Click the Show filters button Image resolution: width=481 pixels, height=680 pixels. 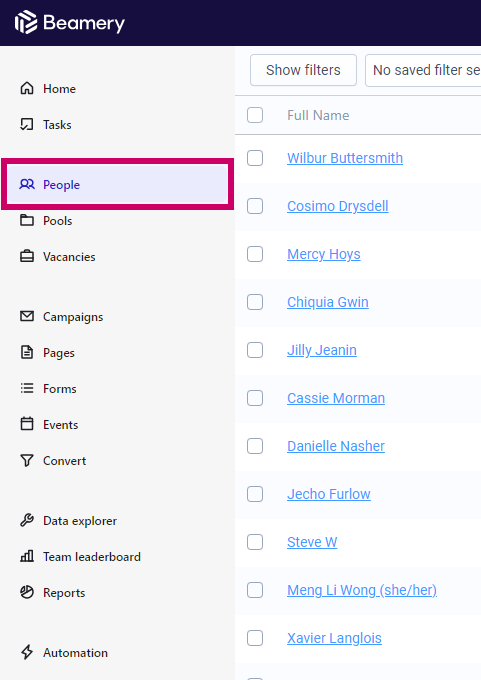click(x=303, y=70)
